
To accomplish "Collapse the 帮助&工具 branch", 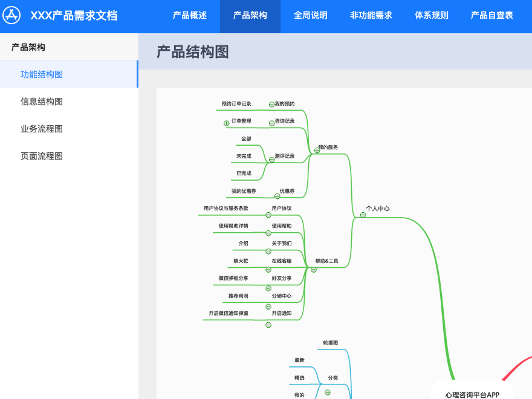I will pos(314,270).
